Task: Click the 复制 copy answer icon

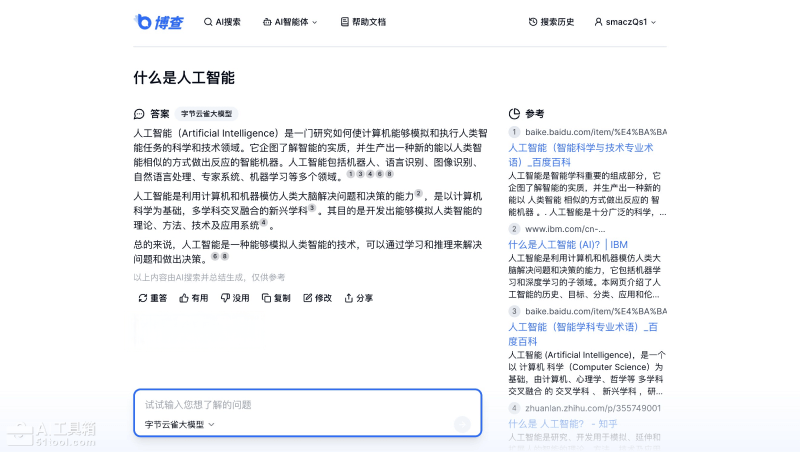Action: [266, 298]
